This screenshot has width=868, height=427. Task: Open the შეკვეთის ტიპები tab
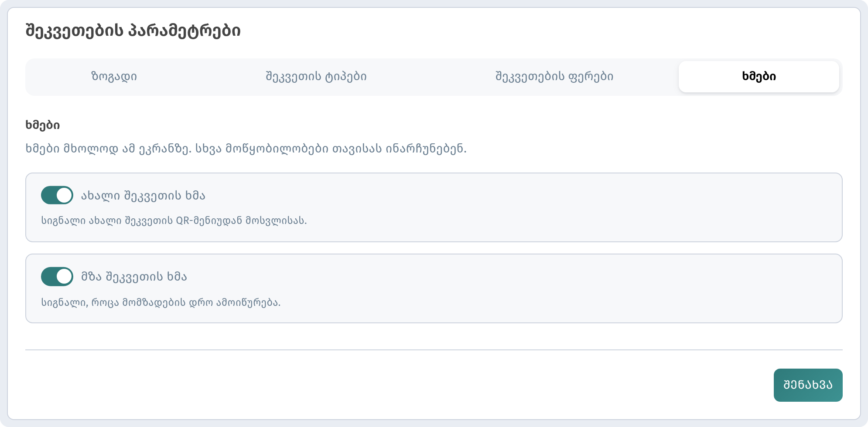[316, 77]
